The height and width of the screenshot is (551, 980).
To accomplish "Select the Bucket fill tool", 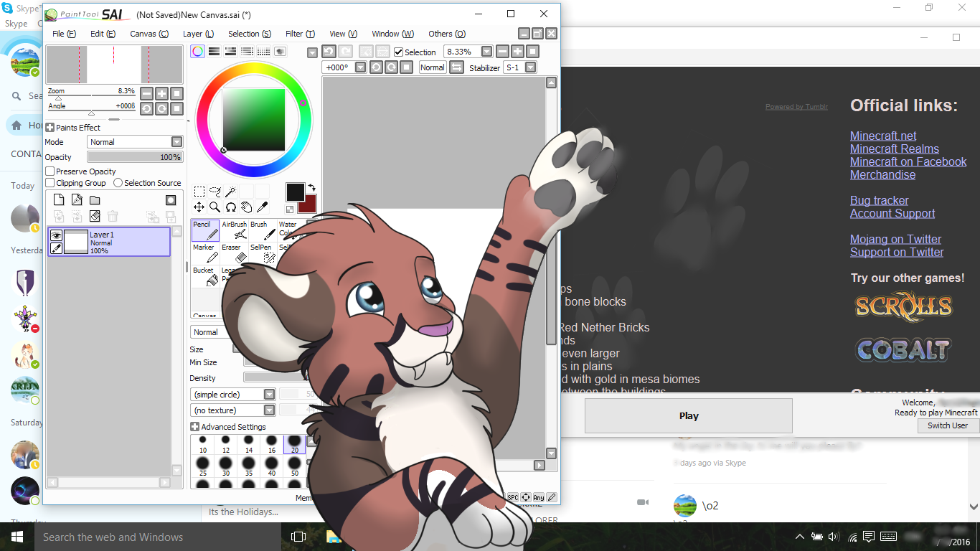I will click(205, 276).
